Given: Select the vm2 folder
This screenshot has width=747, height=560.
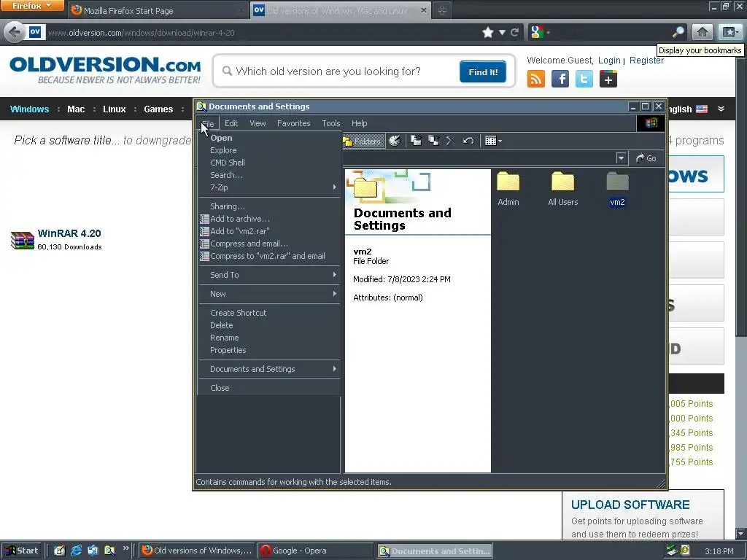Looking at the screenshot, I should 617,189.
